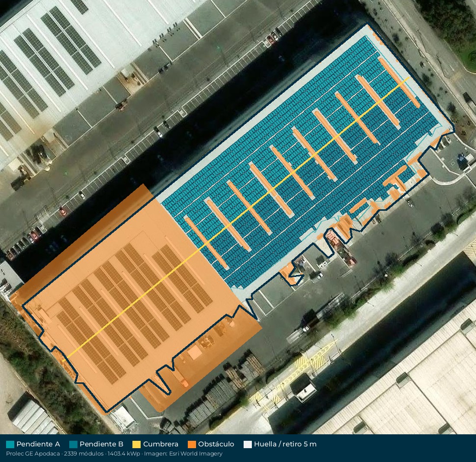Click the 'Prolec GE Apodaca' caption text

click(x=33, y=454)
